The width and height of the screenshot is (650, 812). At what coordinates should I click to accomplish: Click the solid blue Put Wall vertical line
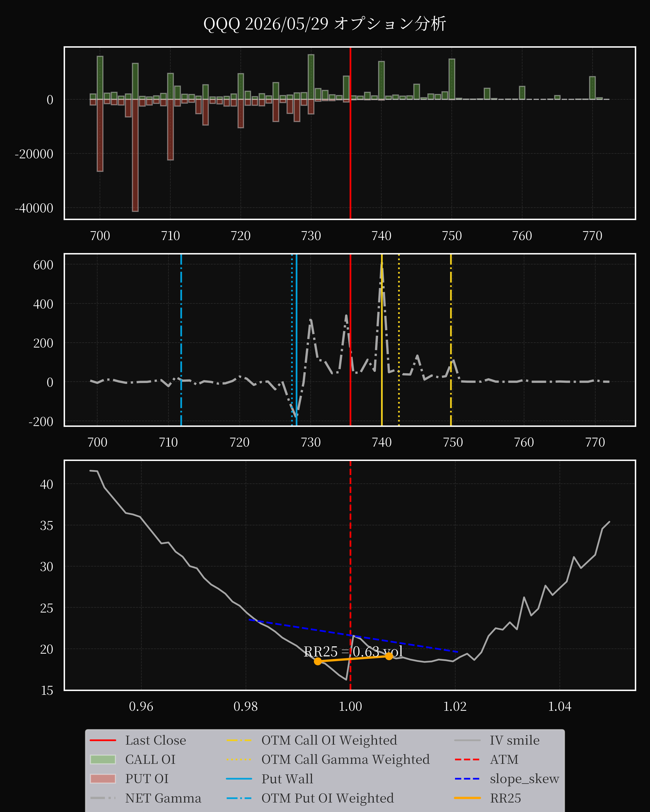click(x=297, y=340)
